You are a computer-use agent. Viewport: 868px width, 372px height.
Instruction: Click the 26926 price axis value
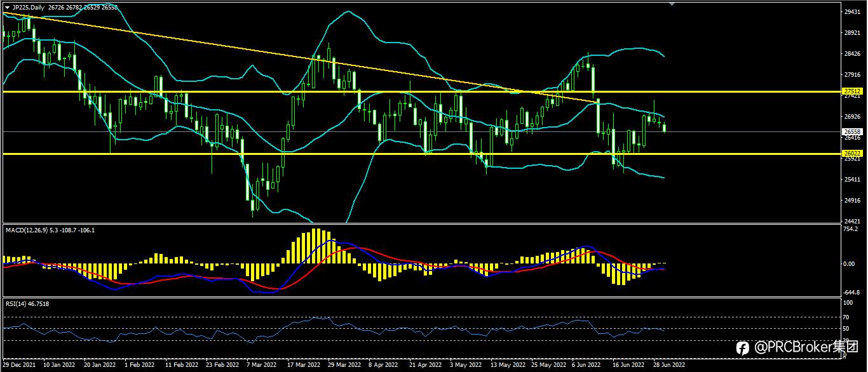(x=852, y=117)
